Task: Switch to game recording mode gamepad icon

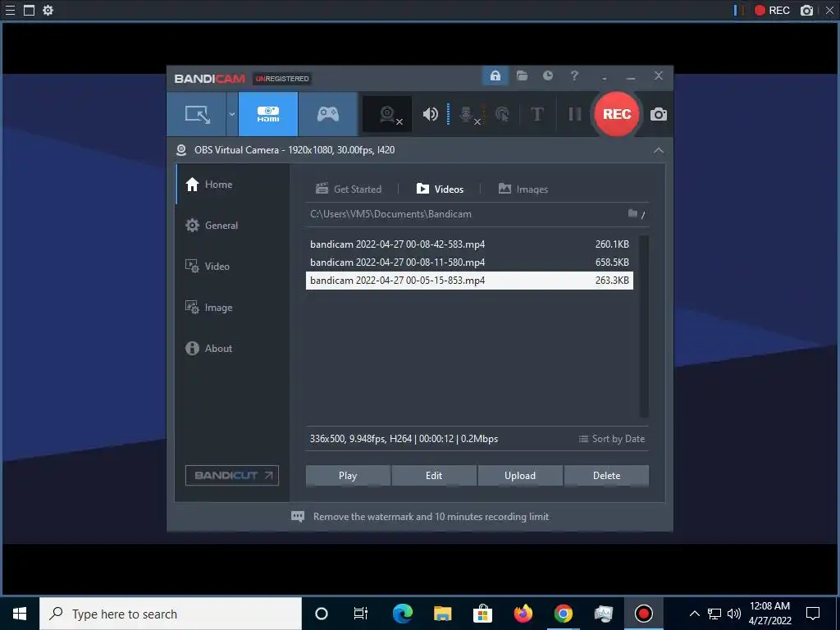Action: (328, 114)
